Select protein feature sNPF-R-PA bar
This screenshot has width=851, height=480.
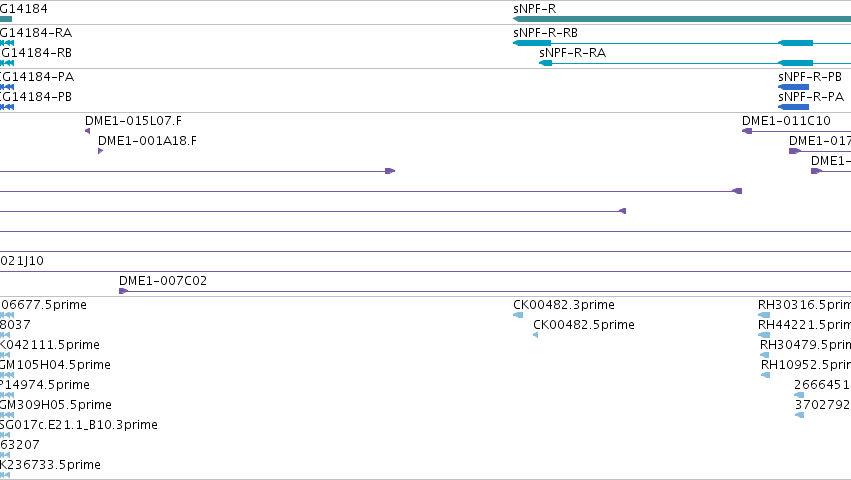pos(793,107)
